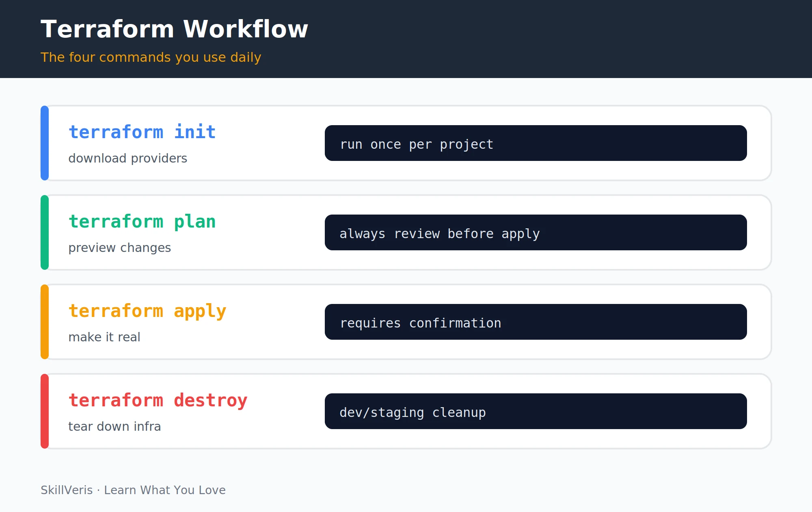
Task: Click the "run once per project" code box
Action: pyautogui.click(x=536, y=143)
